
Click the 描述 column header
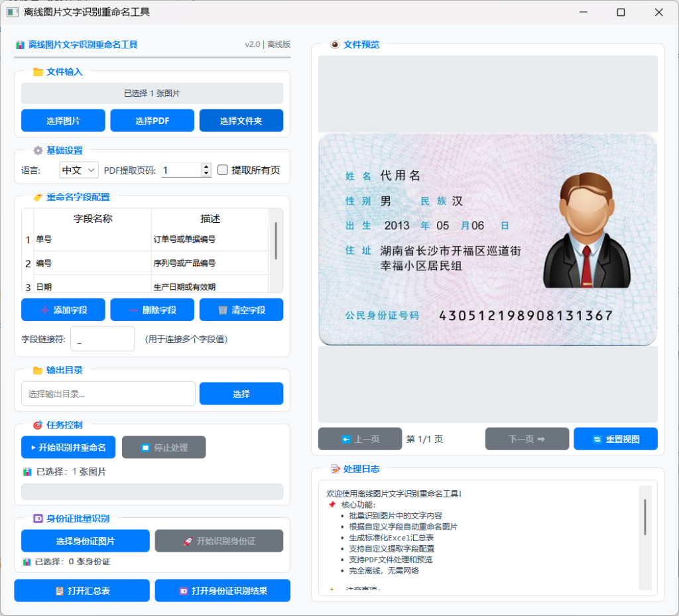(210, 218)
